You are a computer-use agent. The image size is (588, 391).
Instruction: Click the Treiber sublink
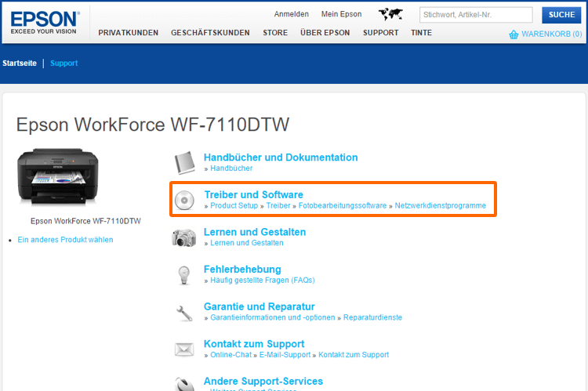278,206
